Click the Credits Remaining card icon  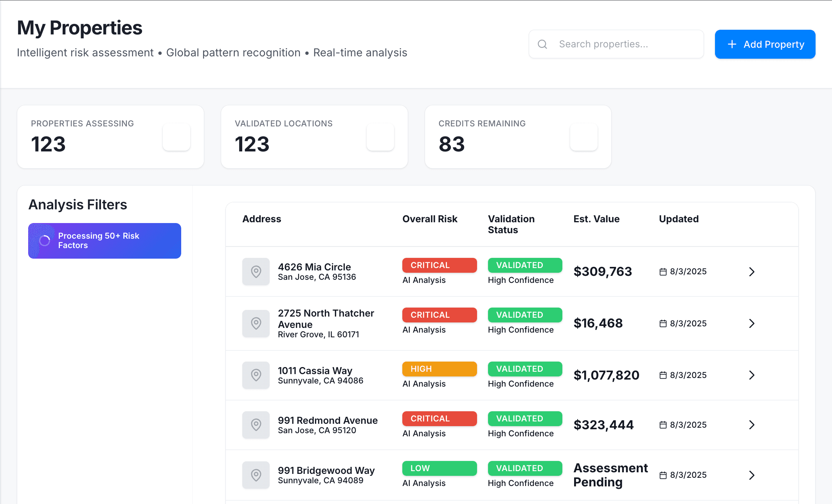[x=583, y=137]
